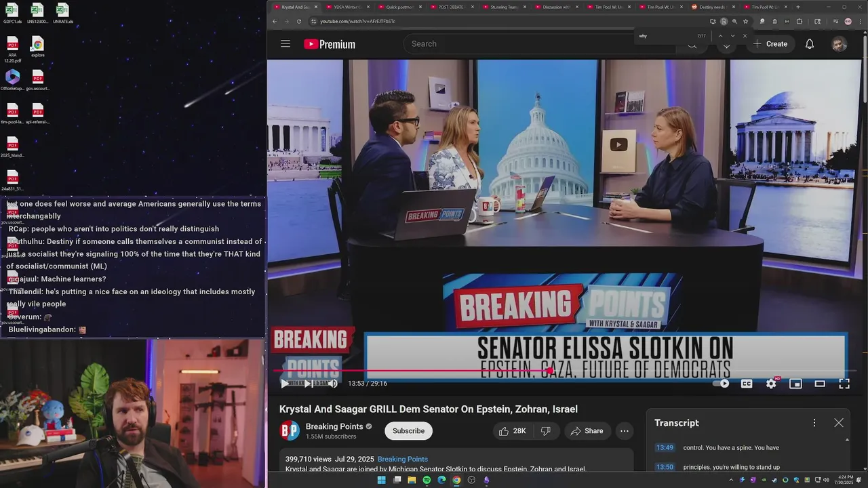The width and height of the screenshot is (868, 488).
Task: Open taskbar clock showing 4:24 PM
Action: pyautogui.click(x=844, y=480)
